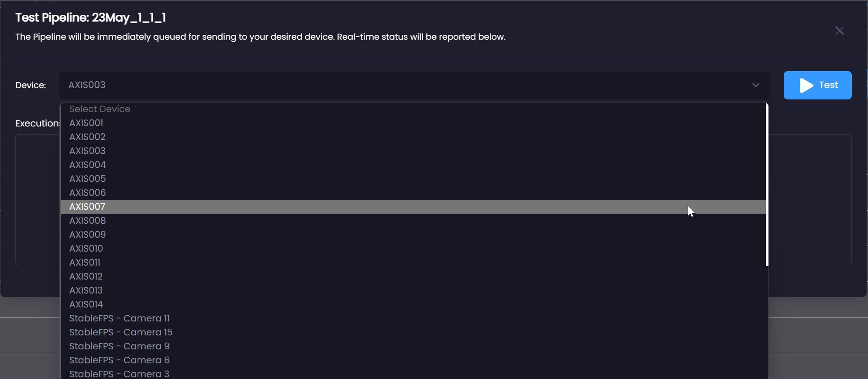Click the Test play button
This screenshot has height=379, width=868.
(817, 85)
